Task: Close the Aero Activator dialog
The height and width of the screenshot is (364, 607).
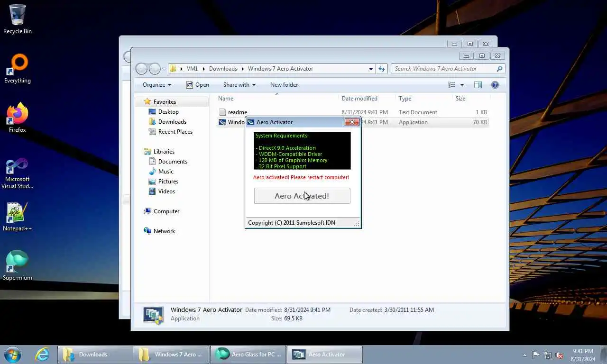Action: pos(352,122)
